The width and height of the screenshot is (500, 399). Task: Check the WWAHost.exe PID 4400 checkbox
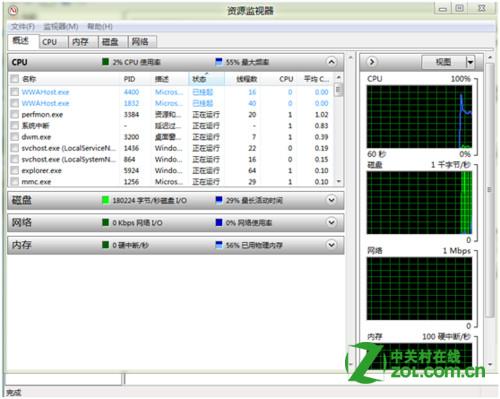point(14,92)
